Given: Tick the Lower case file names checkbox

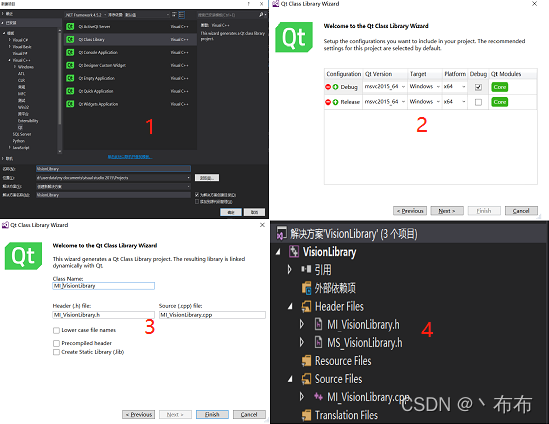Looking at the screenshot, I should (56, 330).
